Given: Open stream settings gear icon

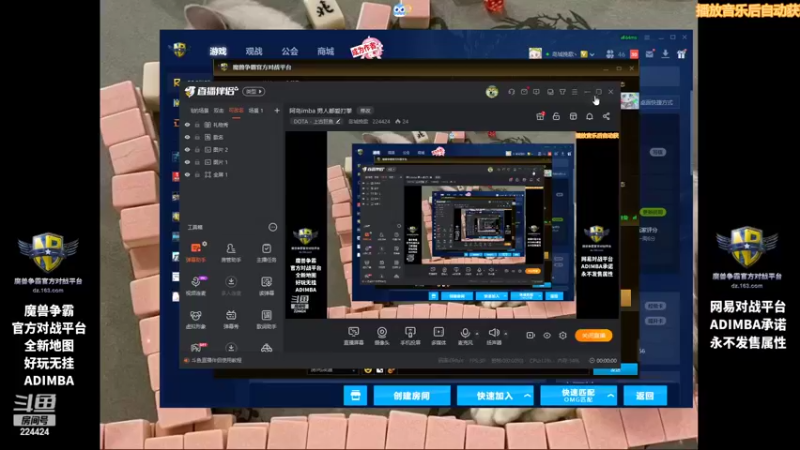Looking at the screenshot, I should click(x=562, y=335).
